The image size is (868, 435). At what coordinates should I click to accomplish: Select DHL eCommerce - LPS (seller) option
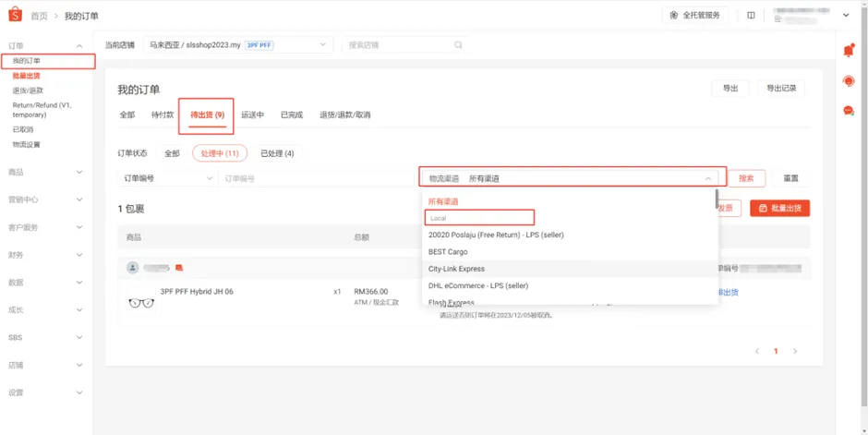tap(569, 285)
